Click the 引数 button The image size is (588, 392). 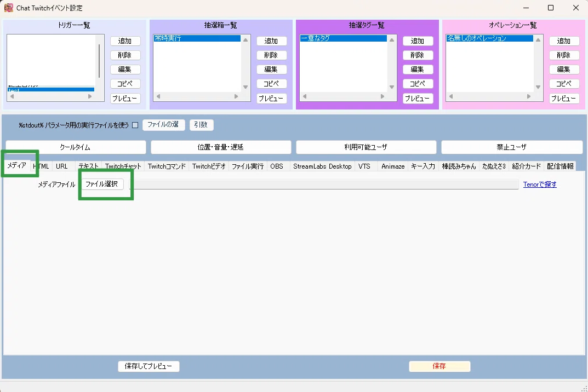(201, 125)
